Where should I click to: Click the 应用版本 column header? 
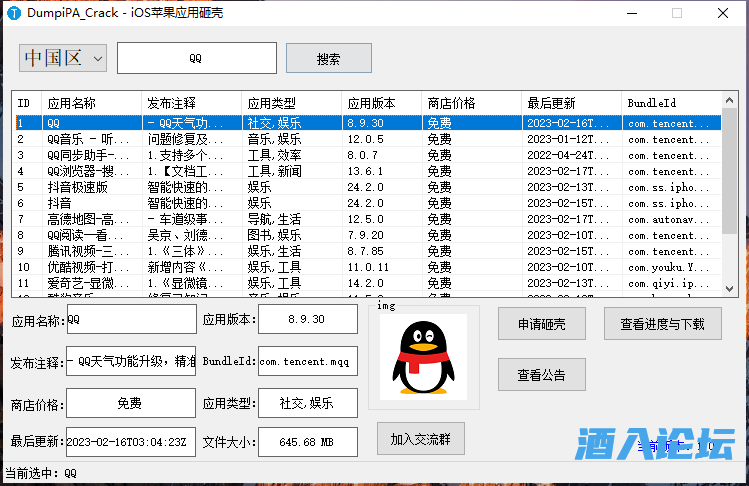point(382,103)
